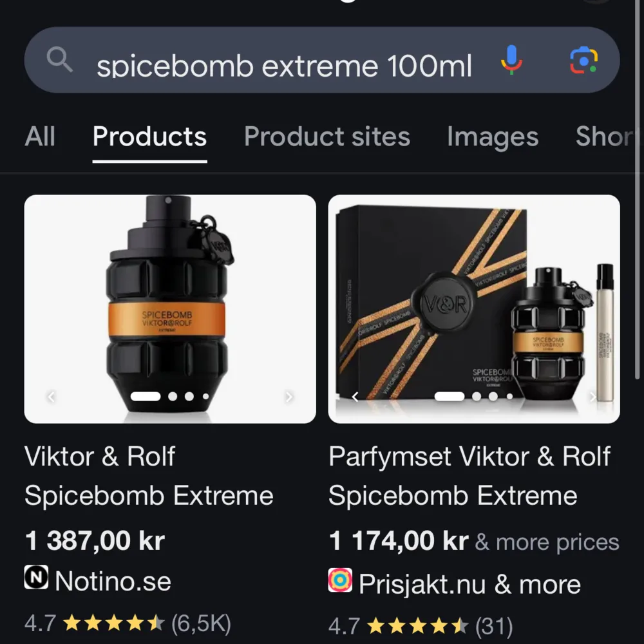Open the All results tab

click(x=40, y=137)
